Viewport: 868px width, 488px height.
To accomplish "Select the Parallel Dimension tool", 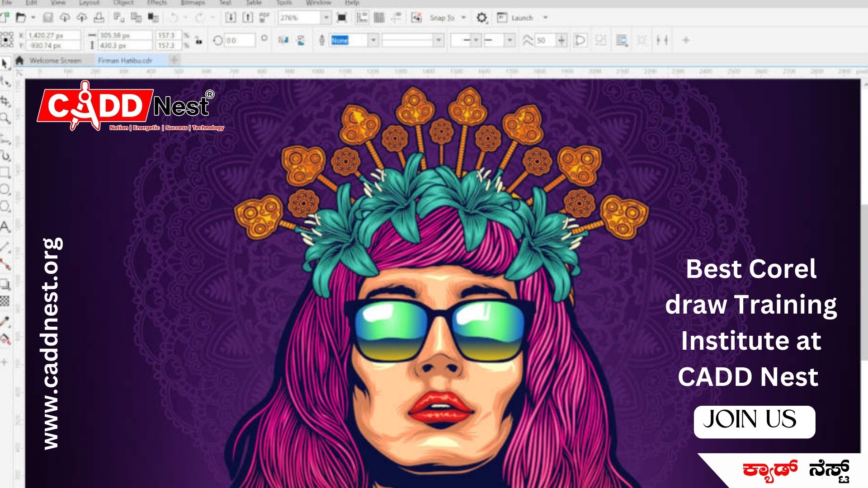I will (5, 247).
